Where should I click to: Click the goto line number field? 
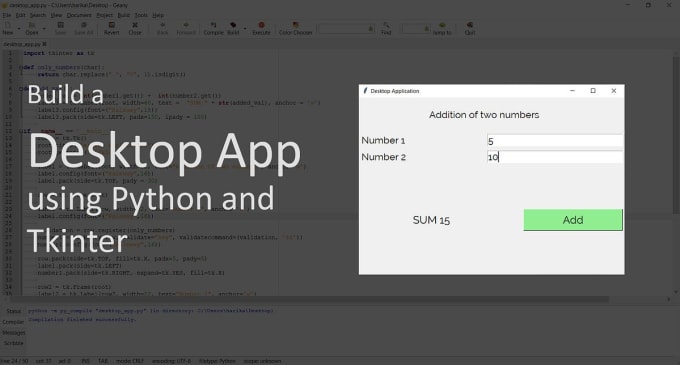(415, 29)
